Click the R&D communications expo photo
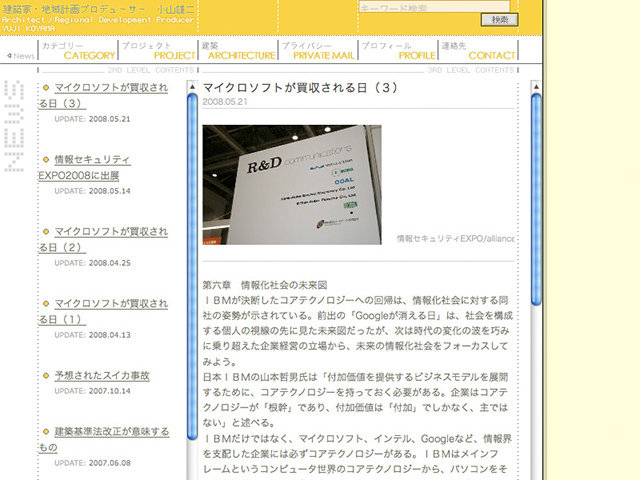Screen dimensions: 640x480 292,185
